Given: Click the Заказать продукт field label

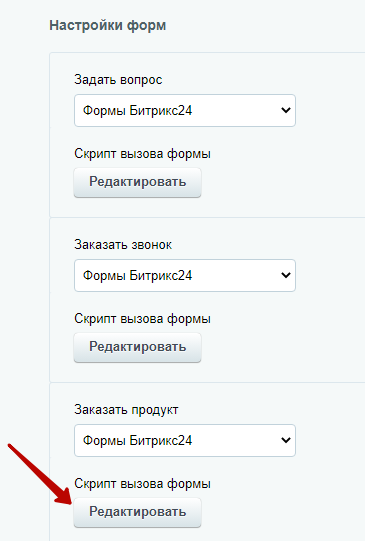Looking at the screenshot, I should [126, 410].
